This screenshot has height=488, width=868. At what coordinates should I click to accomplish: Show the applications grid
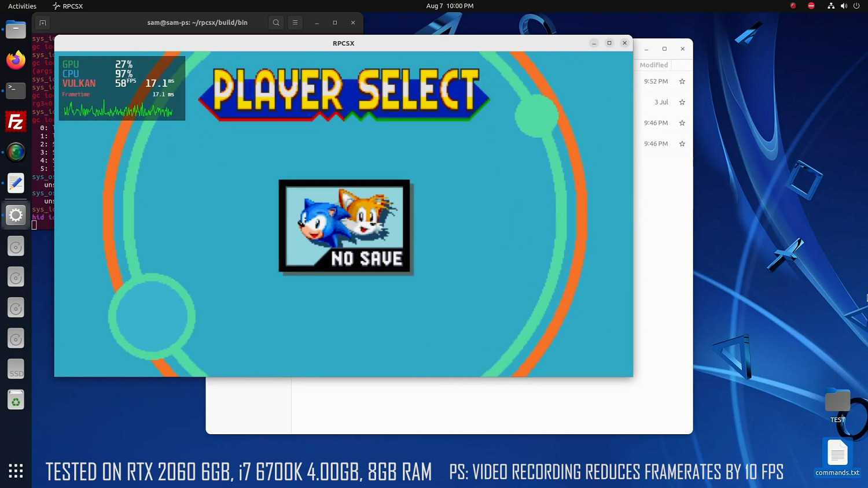[16, 471]
